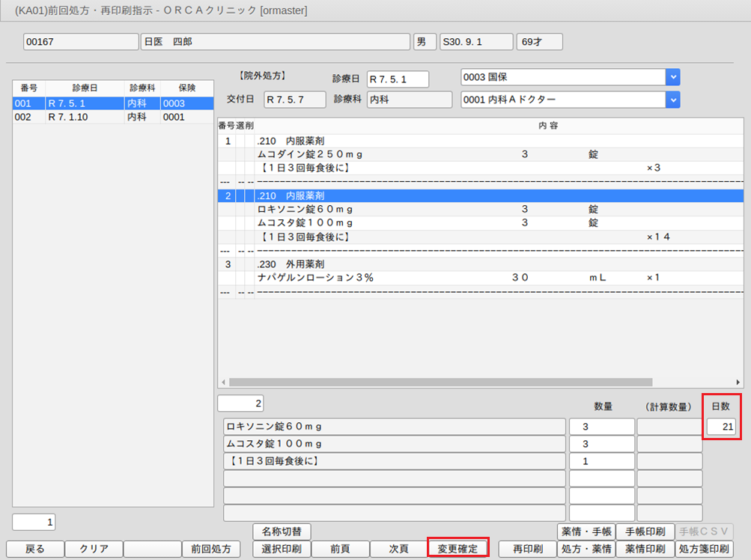The height and width of the screenshot is (560, 751).
Task: Click the 再印刷 reprint button
Action: [527, 549]
